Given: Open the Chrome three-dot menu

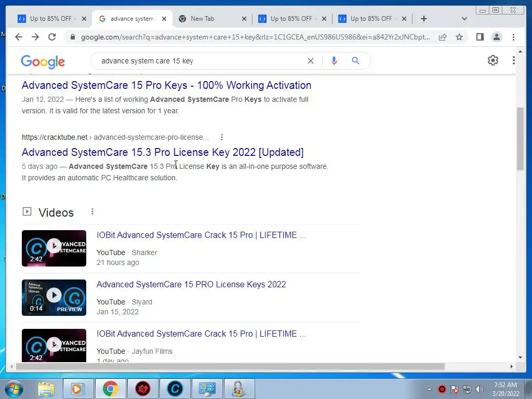Looking at the screenshot, I should (x=513, y=37).
